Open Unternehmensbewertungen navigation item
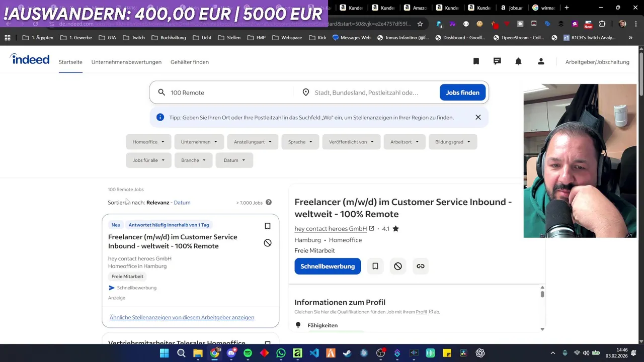This screenshot has width=644, height=362. click(126, 62)
